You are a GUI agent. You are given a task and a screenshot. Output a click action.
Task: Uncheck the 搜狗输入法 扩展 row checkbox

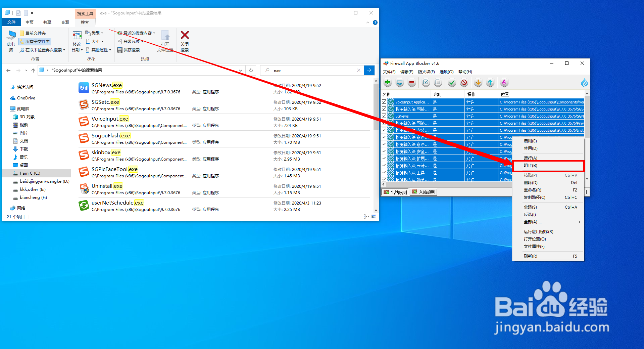point(384,158)
